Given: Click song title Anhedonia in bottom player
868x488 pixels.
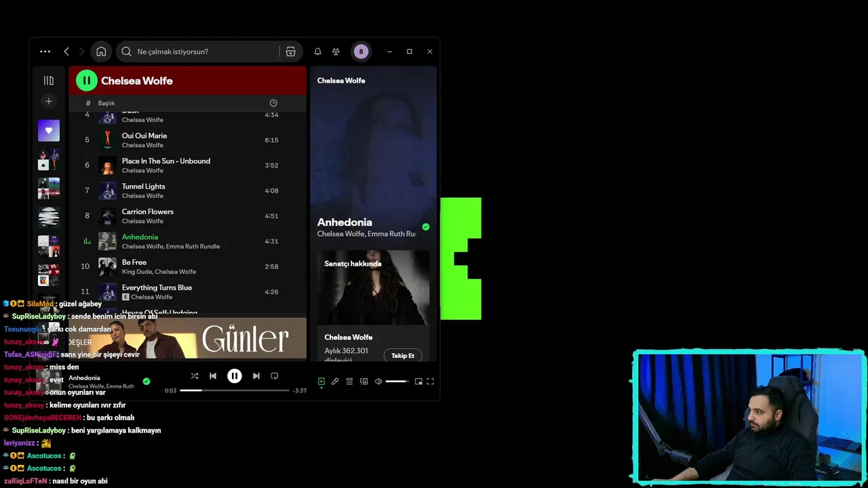Looking at the screenshot, I should [84, 378].
